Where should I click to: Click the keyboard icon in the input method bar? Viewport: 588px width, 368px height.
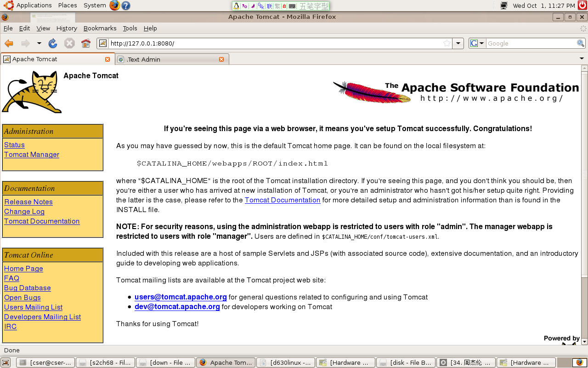(x=292, y=6)
